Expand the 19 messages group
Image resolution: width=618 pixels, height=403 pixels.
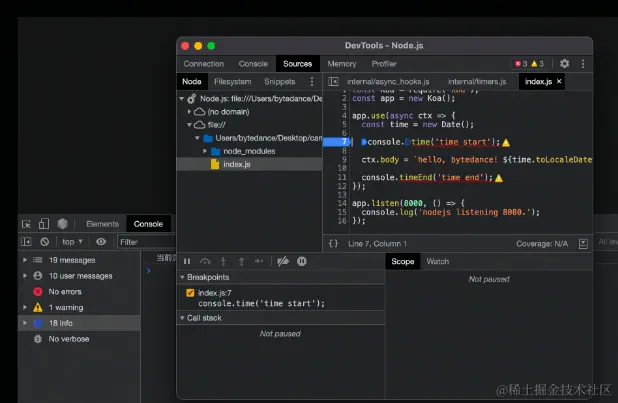25,260
